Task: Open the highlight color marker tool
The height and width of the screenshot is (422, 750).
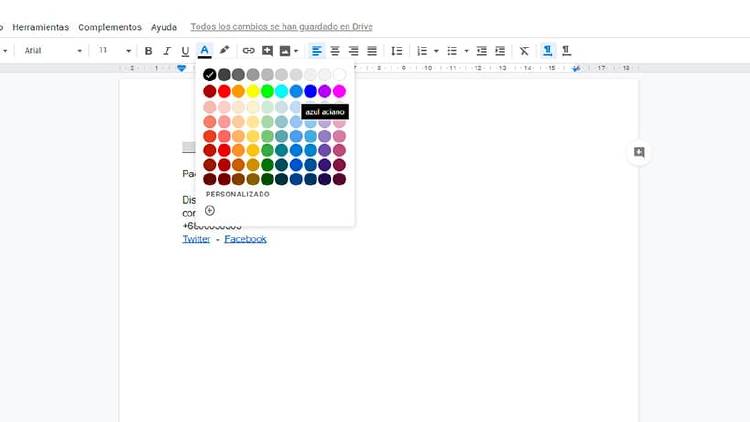Action: [x=224, y=51]
